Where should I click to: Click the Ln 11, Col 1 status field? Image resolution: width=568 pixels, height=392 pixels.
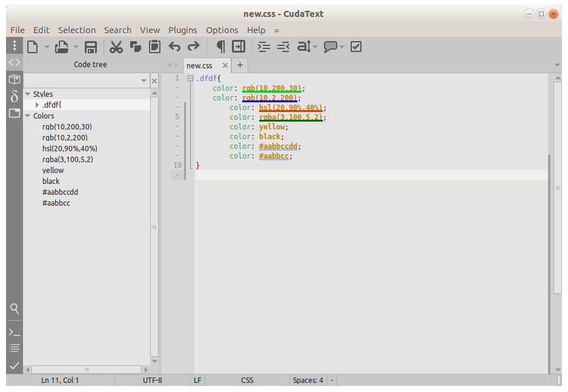[x=60, y=381]
